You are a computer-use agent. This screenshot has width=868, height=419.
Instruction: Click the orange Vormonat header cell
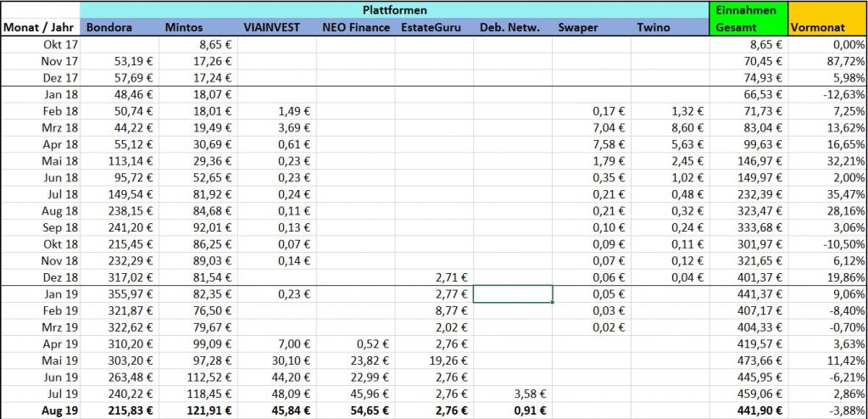click(827, 19)
